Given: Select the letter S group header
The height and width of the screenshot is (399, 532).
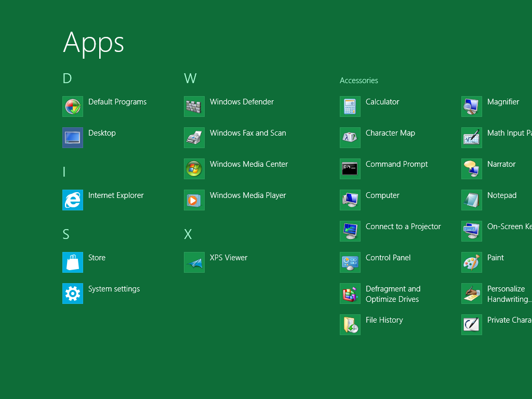Looking at the screenshot, I should 66,234.
